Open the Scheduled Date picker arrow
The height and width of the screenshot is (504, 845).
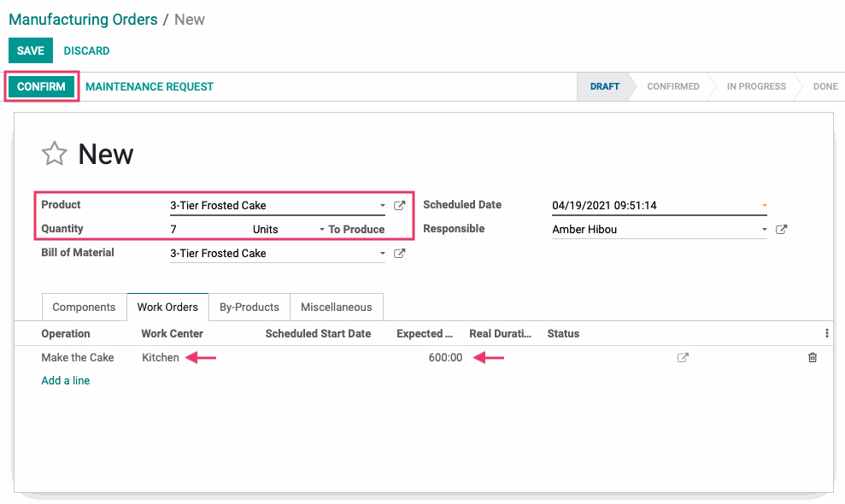(x=764, y=205)
